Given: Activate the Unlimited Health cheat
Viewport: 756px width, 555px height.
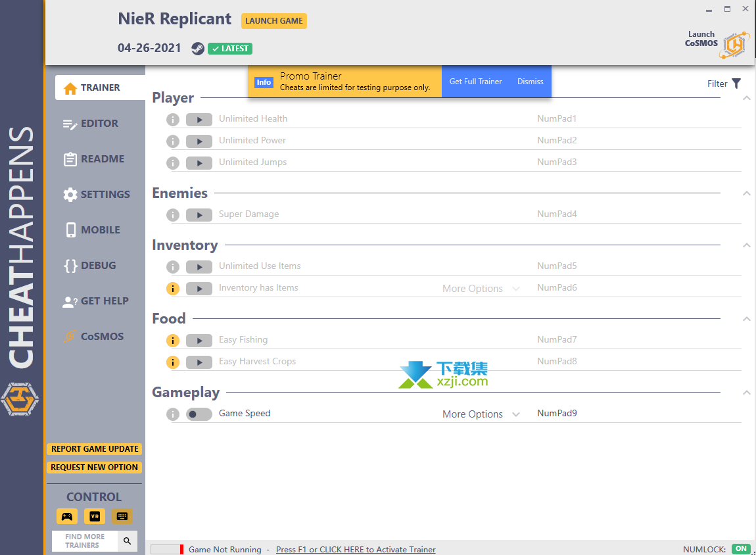Looking at the screenshot, I should click(x=199, y=120).
